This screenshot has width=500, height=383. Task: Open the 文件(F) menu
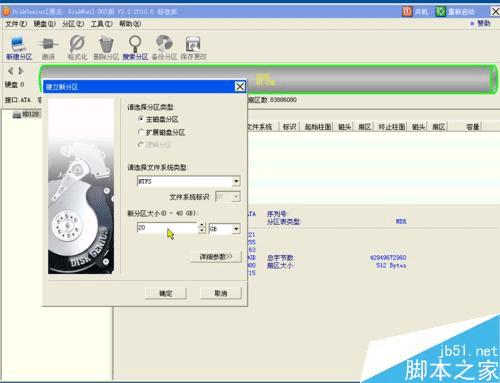click(16, 24)
